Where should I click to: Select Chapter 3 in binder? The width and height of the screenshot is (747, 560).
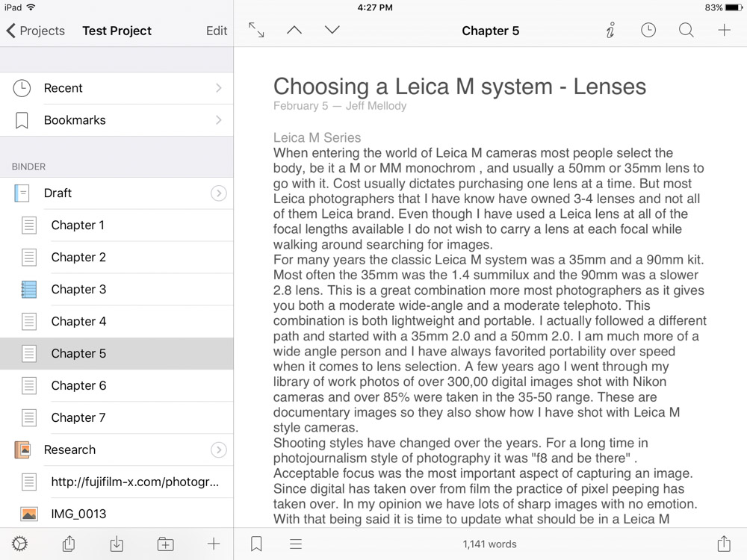(117, 289)
